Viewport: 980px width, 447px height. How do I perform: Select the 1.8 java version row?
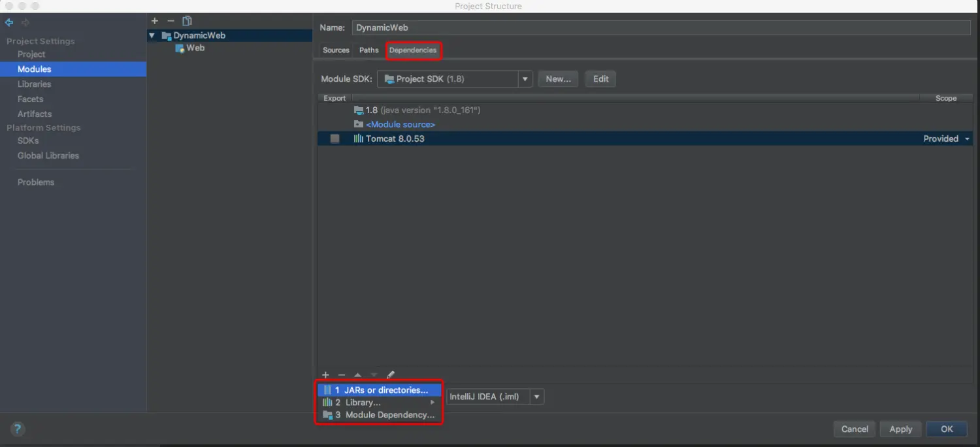click(645, 110)
